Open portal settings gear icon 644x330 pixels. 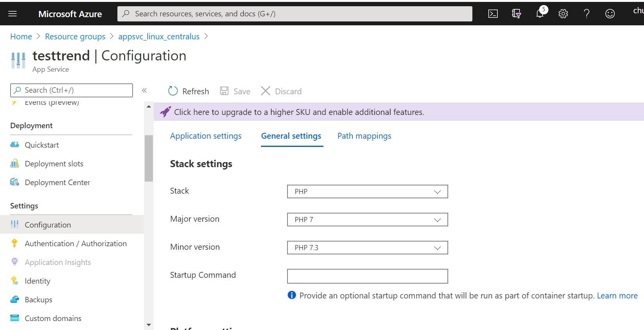tap(563, 14)
